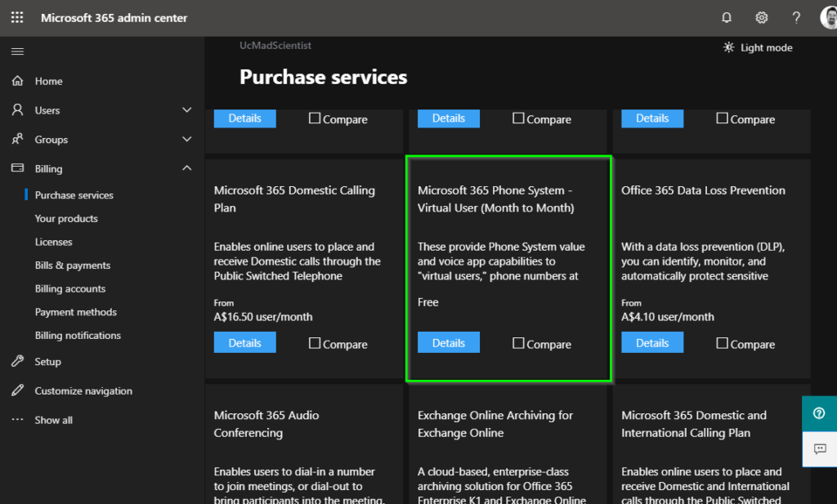Click Microsoft 365 Domestic and International Calling Plan title
This screenshot has height=504, width=837.
tap(694, 424)
